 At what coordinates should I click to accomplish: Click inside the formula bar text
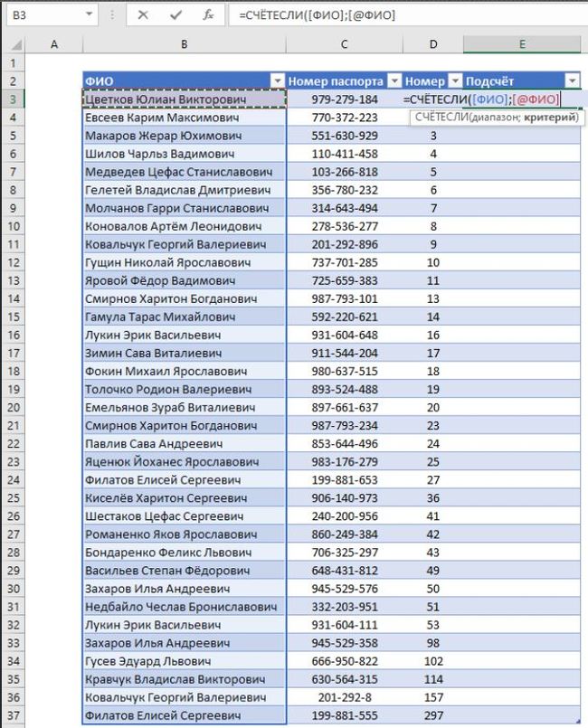tap(317, 15)
